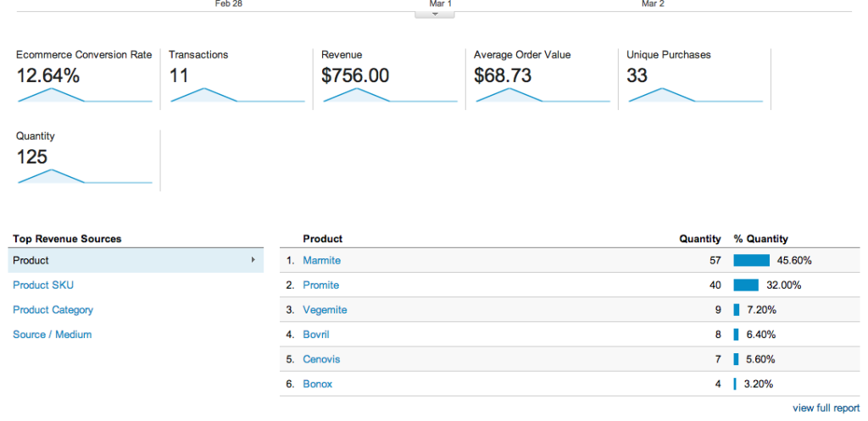Click the 3.20% value for Bonox
Screen dimensions: 868x421
(759, 384)
